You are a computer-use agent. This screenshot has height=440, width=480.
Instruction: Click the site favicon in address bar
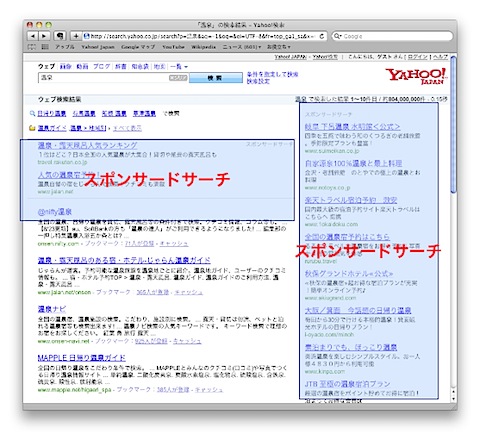coord(86,36)
